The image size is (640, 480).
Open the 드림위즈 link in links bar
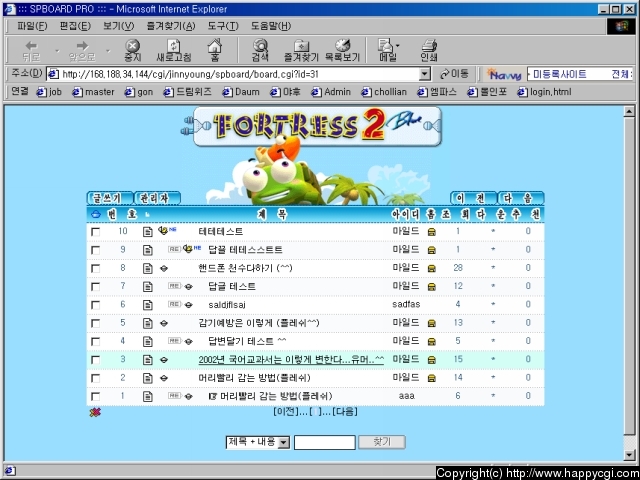[187, 92]
